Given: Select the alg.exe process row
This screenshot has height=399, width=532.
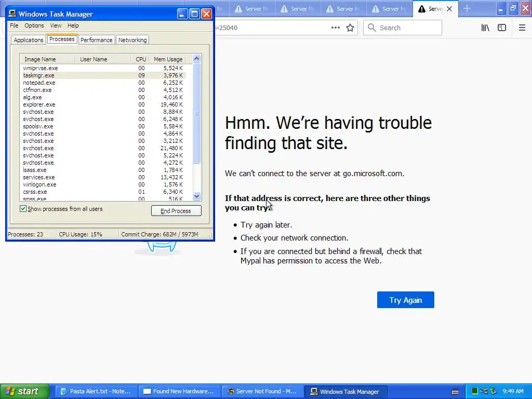Looking at the screenshot, I should pyautogui.click(x=103, y=97).
